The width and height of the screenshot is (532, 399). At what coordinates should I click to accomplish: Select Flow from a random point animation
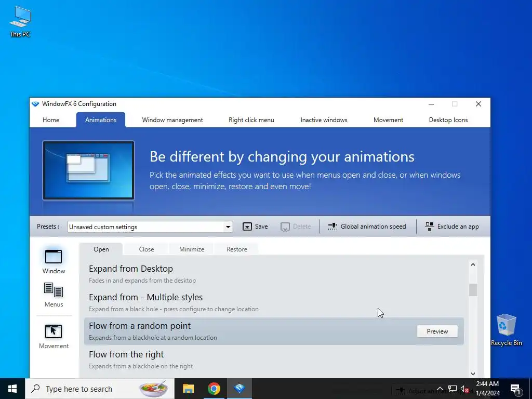(x=274, y=331)
